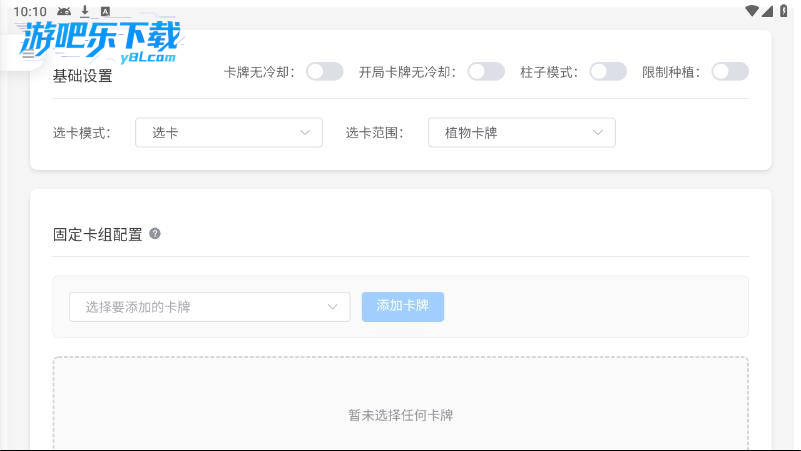Open the 选择要添加的卡牌 dropdown
The width and height of the screenshot is (801, 451).
209,307
